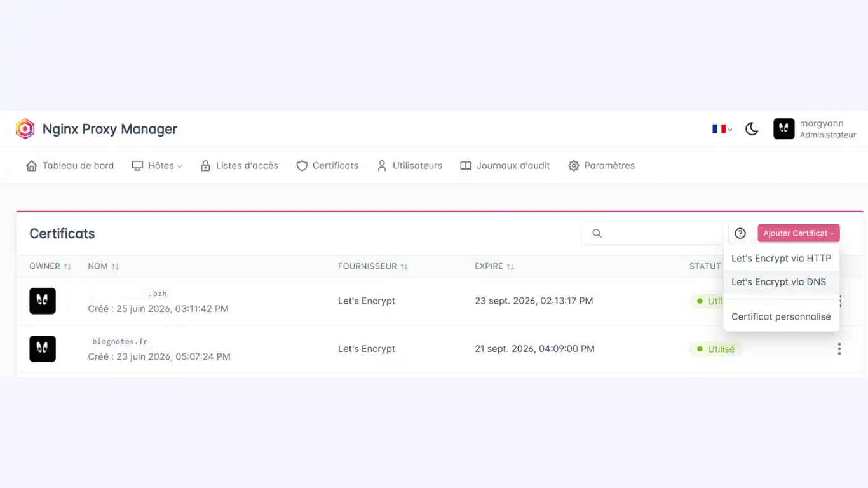Sort by the FOURNISSEUR column
The width and height of the screenshot is (868, 488).
[x=373, y=266]
